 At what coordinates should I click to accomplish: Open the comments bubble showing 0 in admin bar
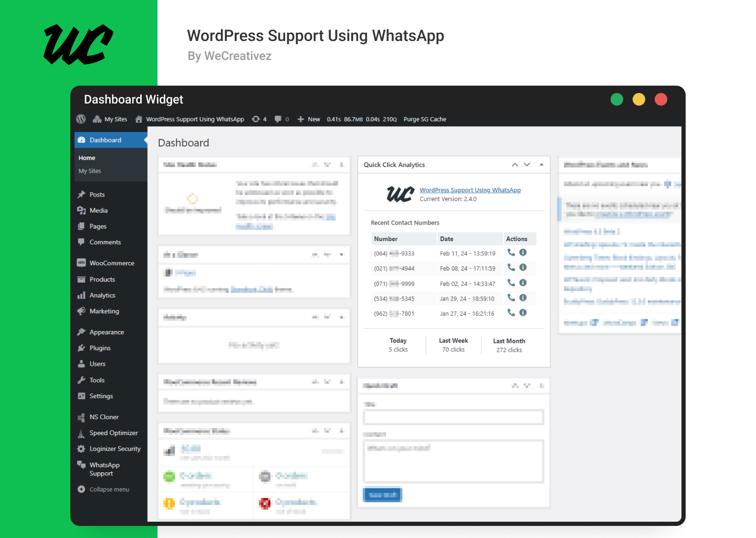pyautogui.click(x=282, y=119)
